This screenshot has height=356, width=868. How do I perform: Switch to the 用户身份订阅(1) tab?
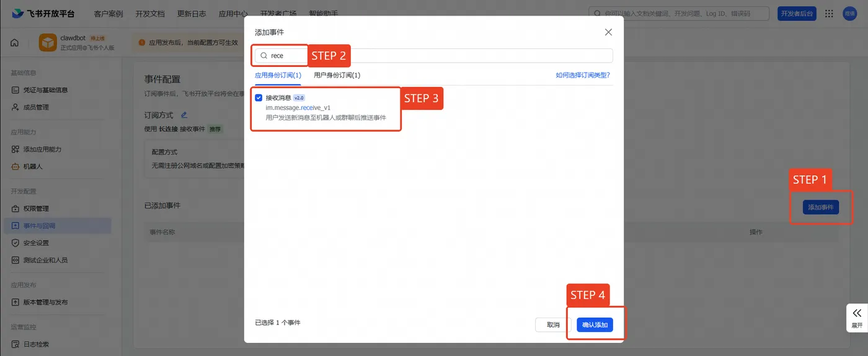(337, 75)
